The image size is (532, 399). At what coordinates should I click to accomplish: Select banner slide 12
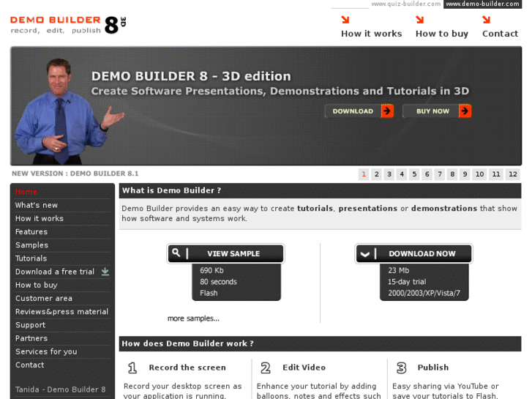point(513,174)
